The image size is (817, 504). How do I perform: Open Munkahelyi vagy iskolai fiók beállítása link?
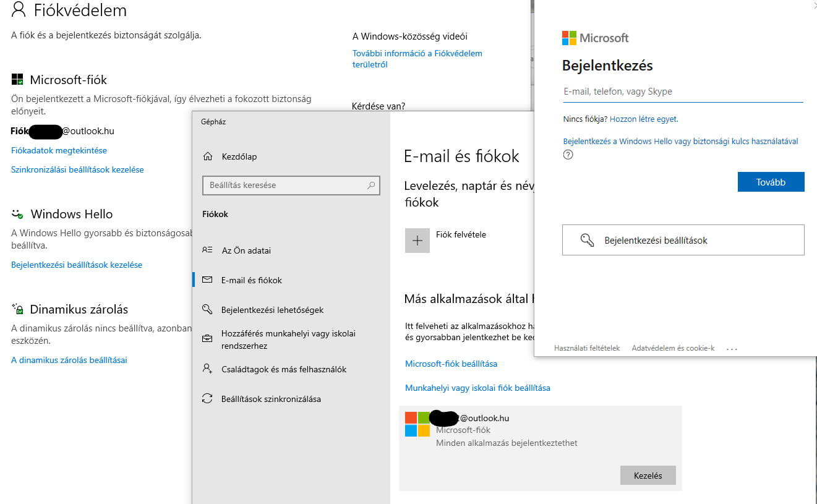click(477, 388)
